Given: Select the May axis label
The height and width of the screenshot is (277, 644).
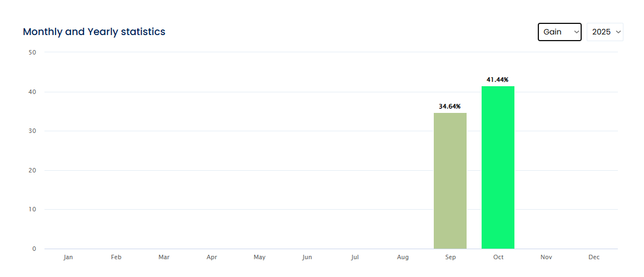Looking at the screenshot, I should tap(259, 258).
